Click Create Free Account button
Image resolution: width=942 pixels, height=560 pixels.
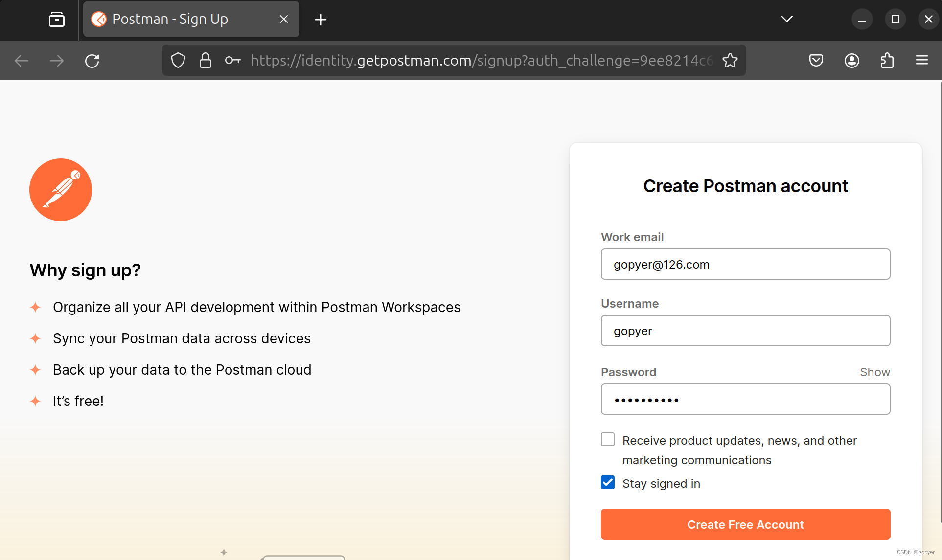coord(745,524)
